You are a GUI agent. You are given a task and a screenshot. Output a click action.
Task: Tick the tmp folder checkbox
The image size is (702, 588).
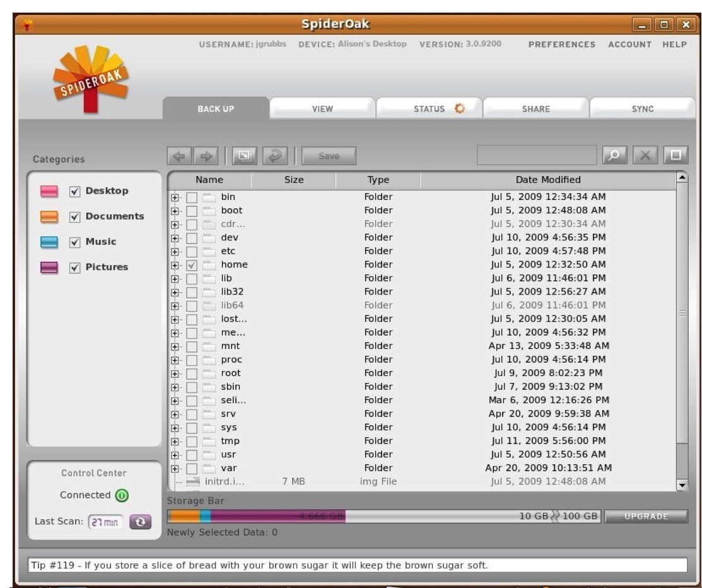point(192,441)
